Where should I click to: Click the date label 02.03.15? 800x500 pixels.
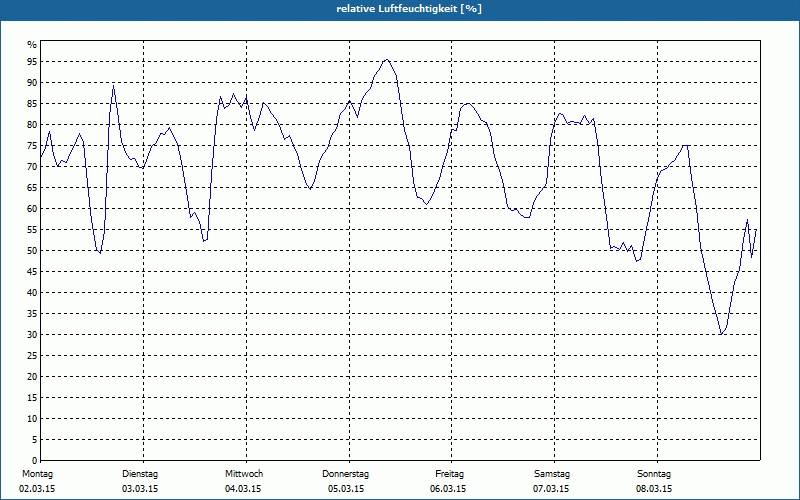coord(37,489)
